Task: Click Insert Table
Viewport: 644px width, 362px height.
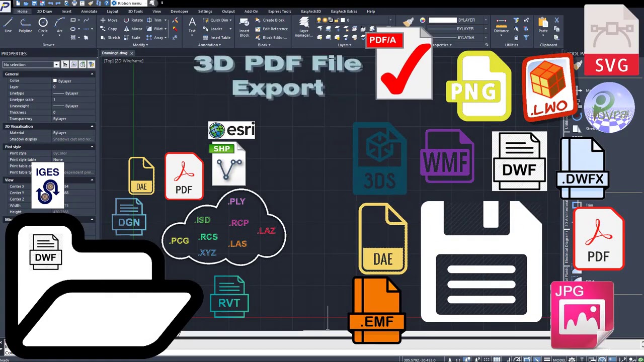Action: pos(217,37)
